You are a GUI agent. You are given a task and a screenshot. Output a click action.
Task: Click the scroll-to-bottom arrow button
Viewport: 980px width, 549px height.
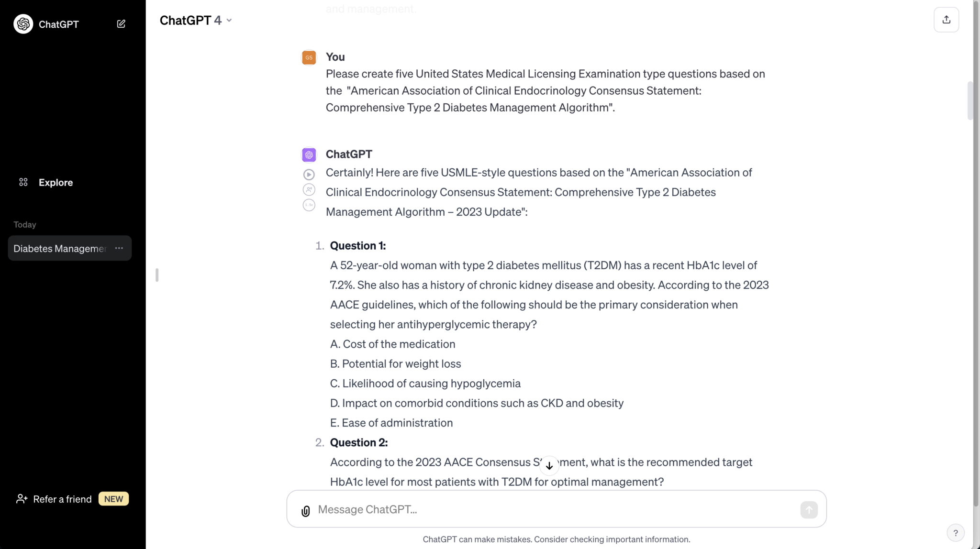point(549,466)
